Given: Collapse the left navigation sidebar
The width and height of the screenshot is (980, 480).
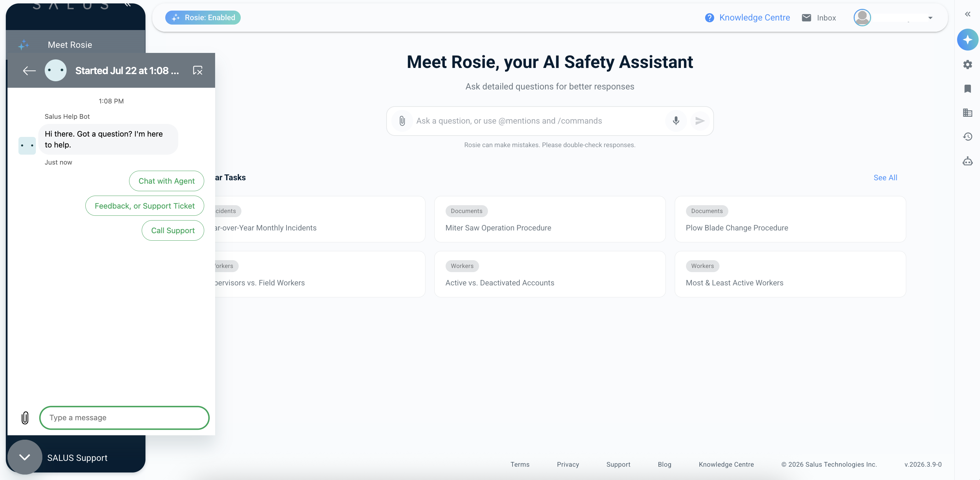Looking at the screenshot, I should coord(128,4).
